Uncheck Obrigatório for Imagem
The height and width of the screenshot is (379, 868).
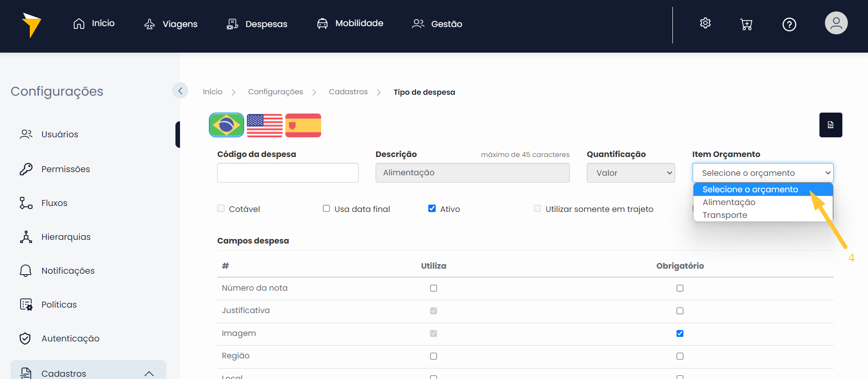[680, 334]
